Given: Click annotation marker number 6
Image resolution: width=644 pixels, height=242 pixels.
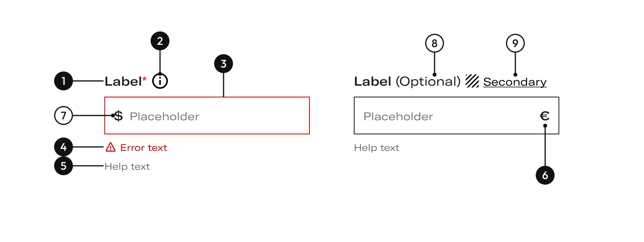Looking at the screenshot, I should [545, 175].
